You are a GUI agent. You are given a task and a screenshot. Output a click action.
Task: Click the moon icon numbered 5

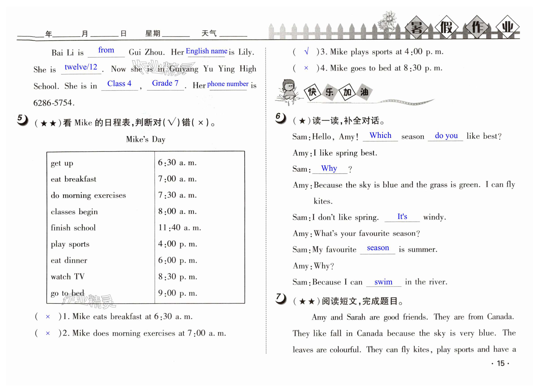click(x=23, y=120)
